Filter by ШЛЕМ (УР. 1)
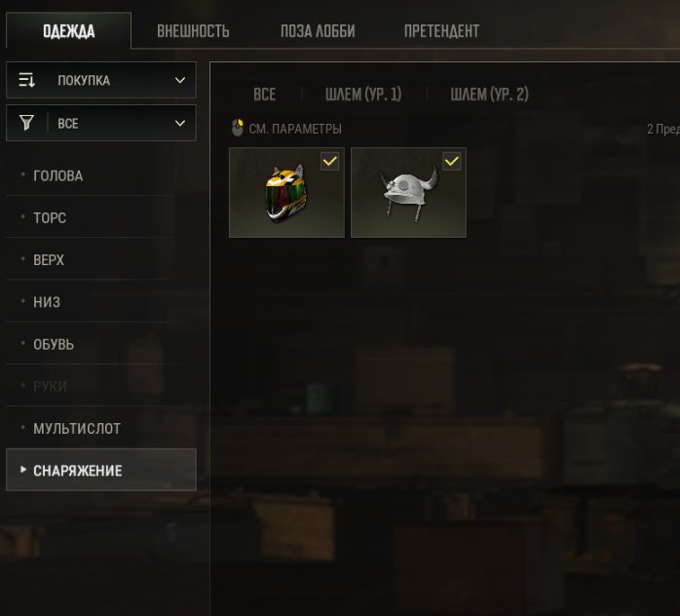Screen dimensions: 680x616 (x=363, y=95)
